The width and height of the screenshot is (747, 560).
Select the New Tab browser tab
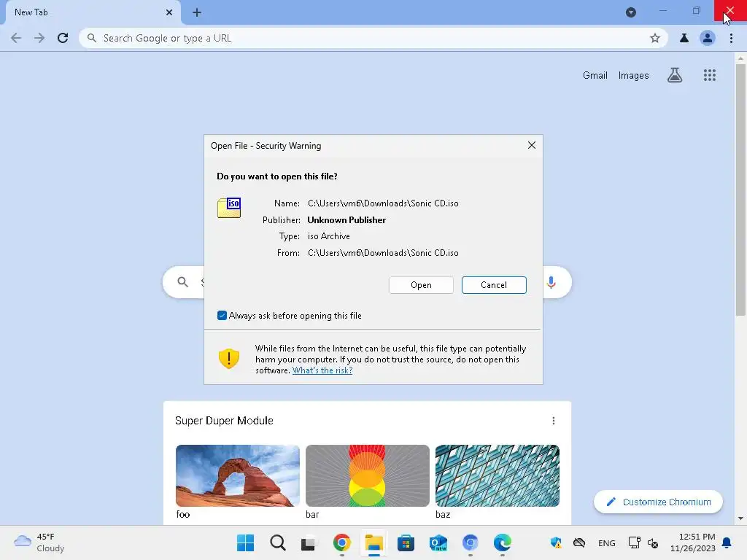point(93,12)
